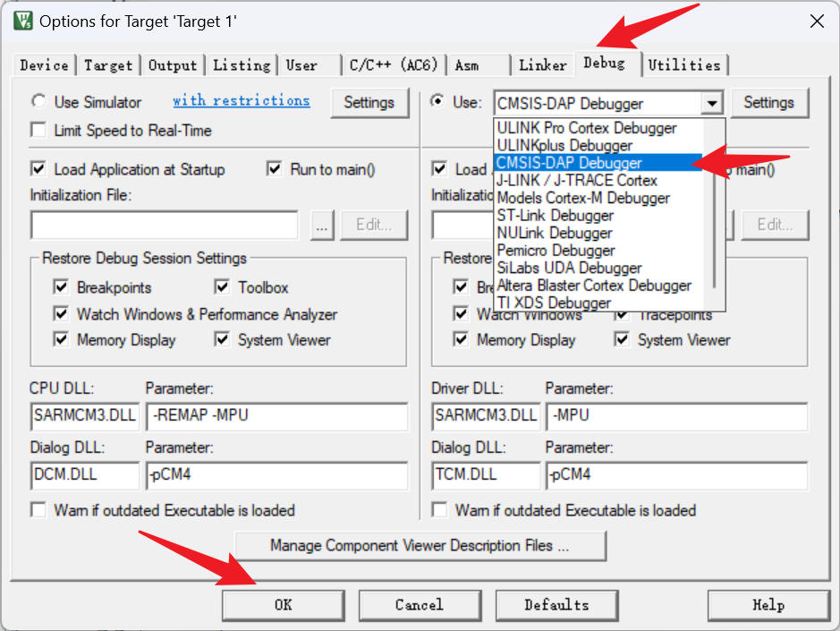Click simulator Initialization File field
This screenshot has width=840, height=631.
[x=165, y=225]
